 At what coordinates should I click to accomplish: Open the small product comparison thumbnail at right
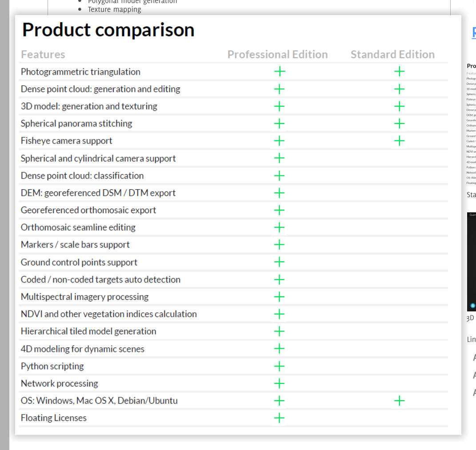pos(471,124)
